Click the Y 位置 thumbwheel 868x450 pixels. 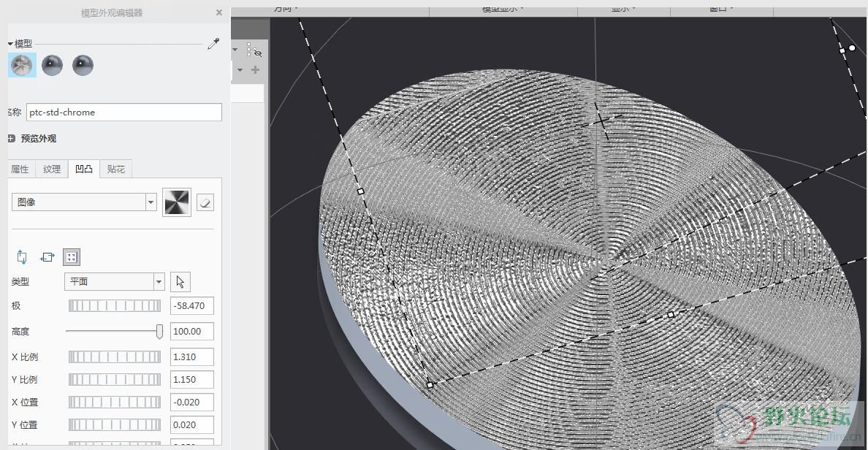click(115, 425)
